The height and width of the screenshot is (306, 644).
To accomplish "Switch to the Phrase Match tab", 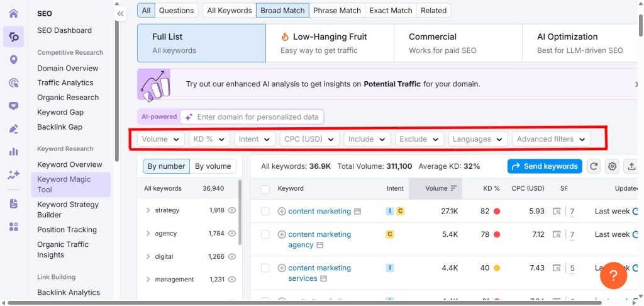I will coord(336,10).
